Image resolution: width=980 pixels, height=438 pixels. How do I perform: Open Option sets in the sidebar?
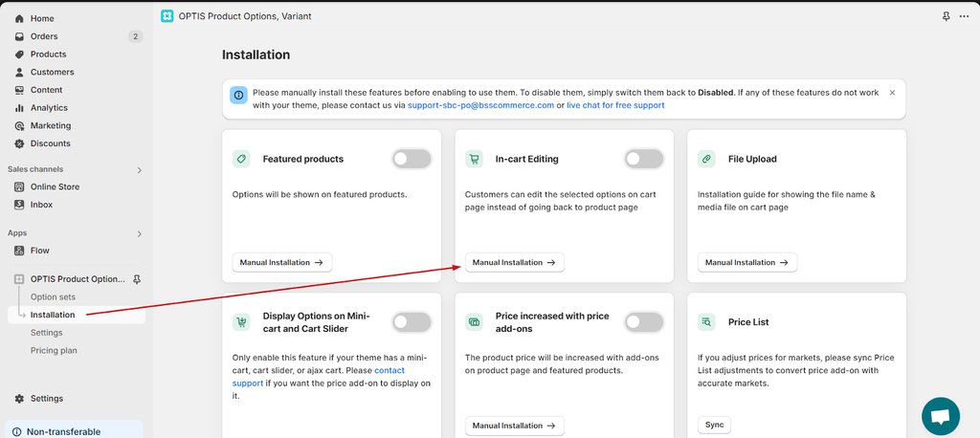click(54, 296)
